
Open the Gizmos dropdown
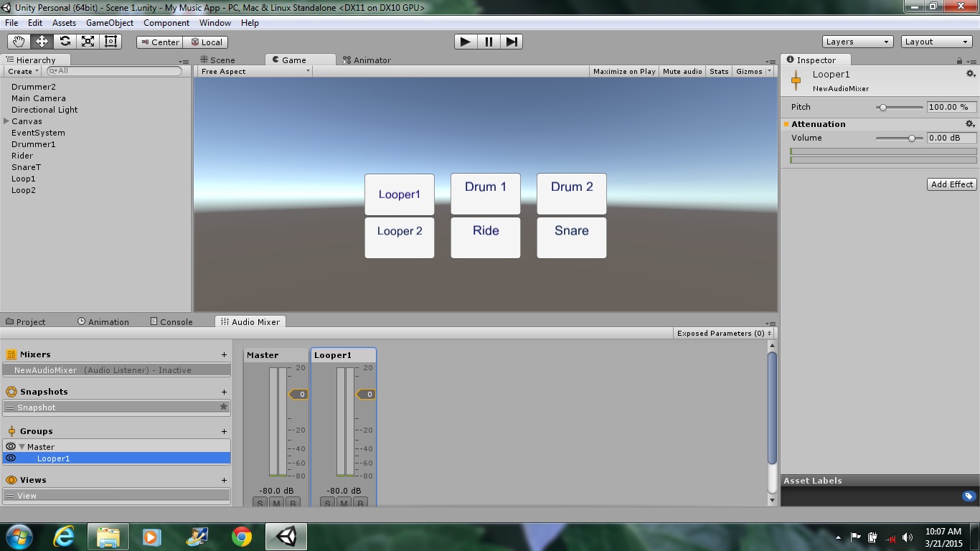tap(753, 71)
